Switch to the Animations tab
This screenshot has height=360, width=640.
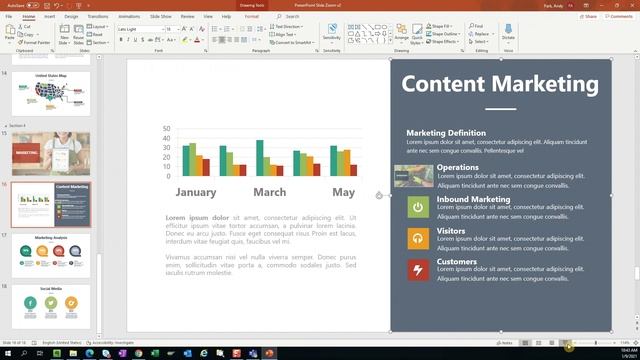pos(129,16)
